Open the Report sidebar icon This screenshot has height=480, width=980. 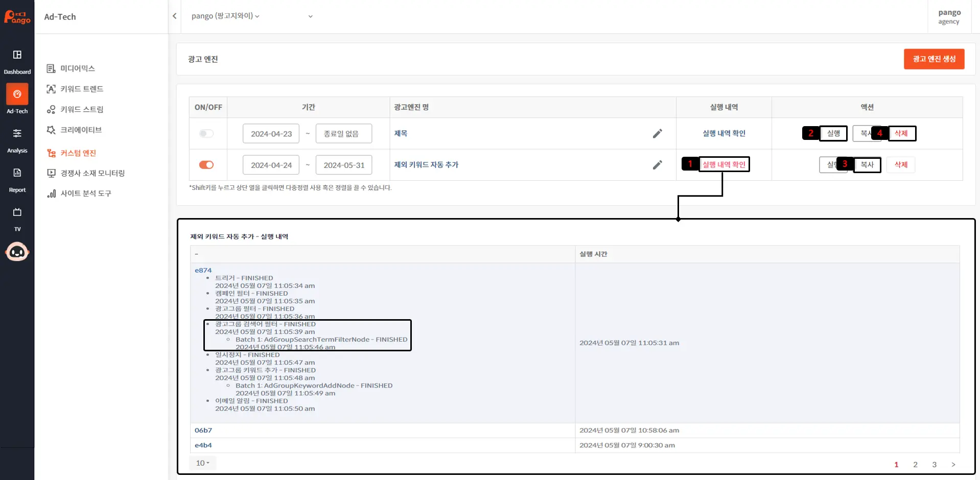[17, 173]
